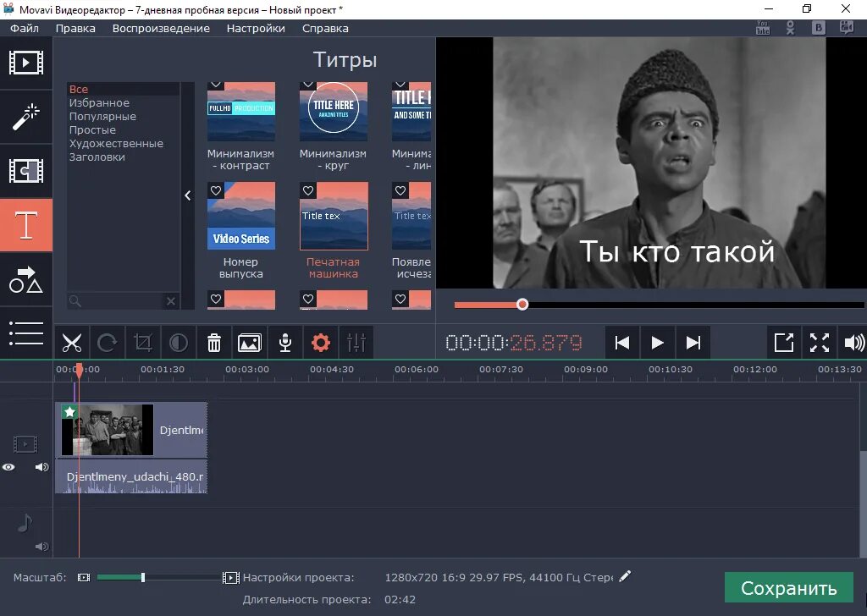Click zoom-out timeline scale icon
Image resolution: width=867 pixels, height=616 pixels.
click(x=84, y=578)
